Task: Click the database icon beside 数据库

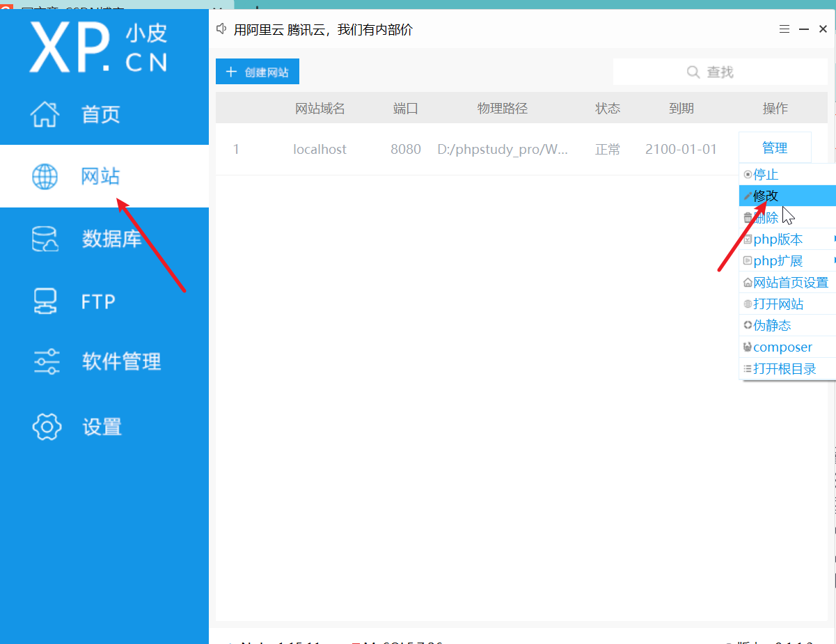Action: click(45, 239)
